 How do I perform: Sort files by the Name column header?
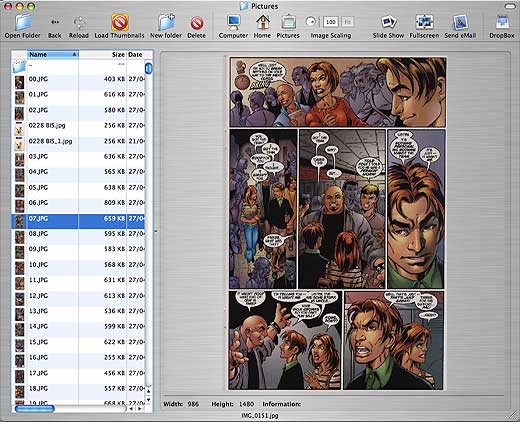(x=53, y=55)
